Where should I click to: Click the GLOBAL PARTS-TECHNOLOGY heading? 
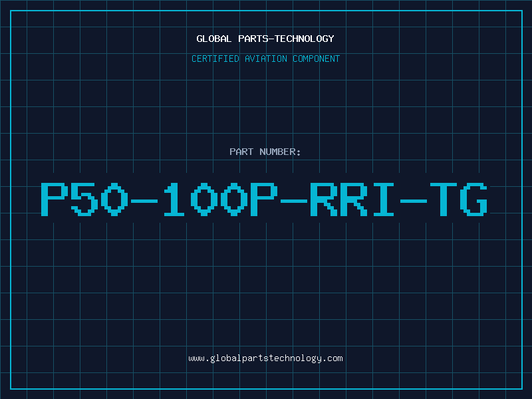(265, 39)
